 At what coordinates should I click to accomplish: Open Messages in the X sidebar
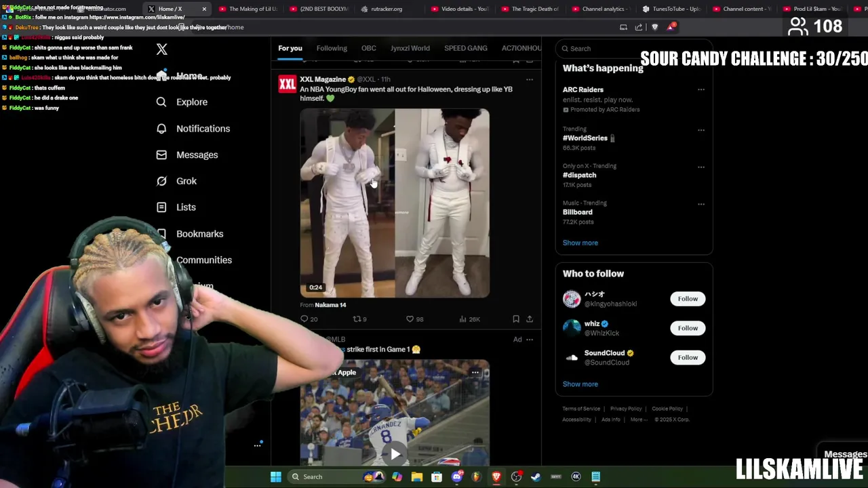187,155
